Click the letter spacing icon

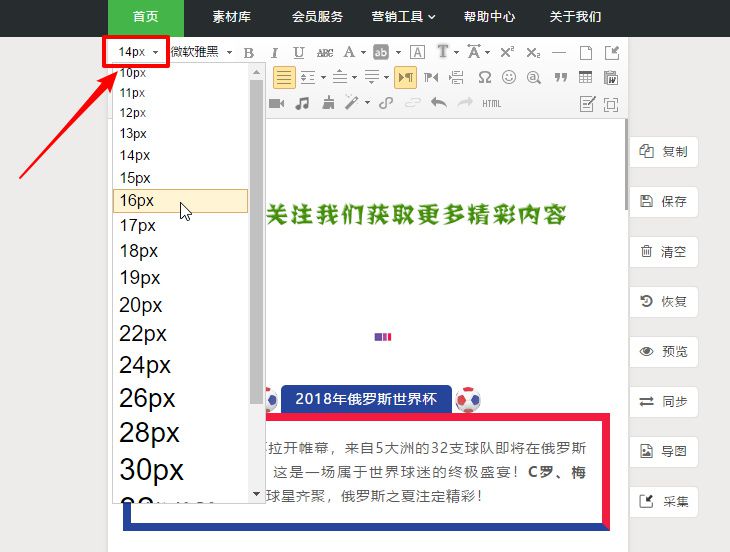pyautogui.click(x=474, y=52)
